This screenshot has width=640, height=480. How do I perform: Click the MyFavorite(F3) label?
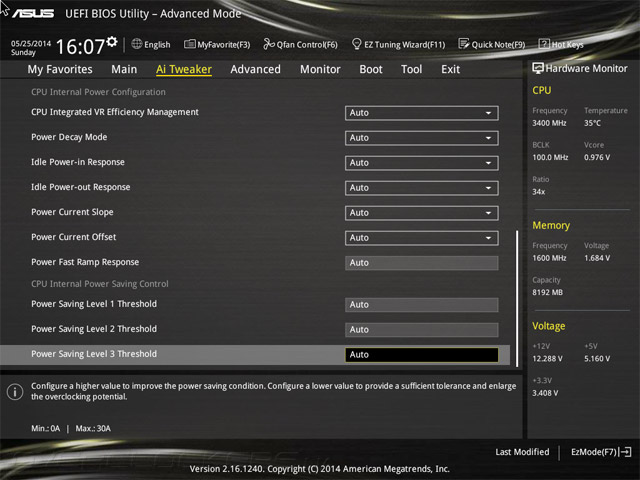point(224,44)
